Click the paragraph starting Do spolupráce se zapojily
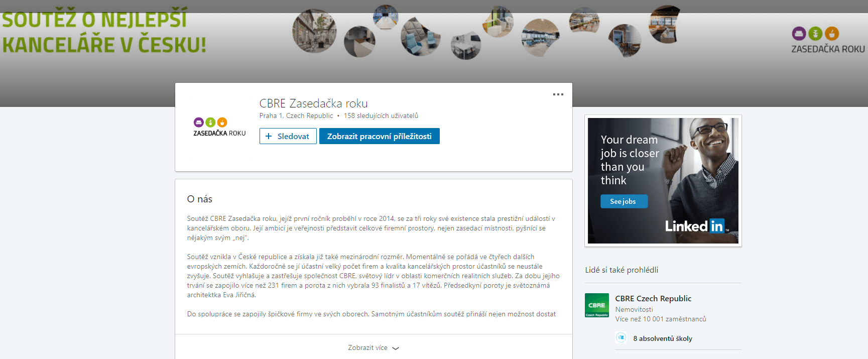 (x=371, y=314)
